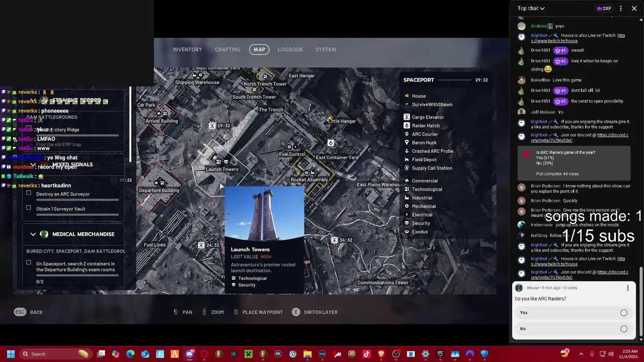The width and height of the screenshot is (644, 362).
Task: Click the raider hatch marker above Fuel Control
Action: (331, 143)
